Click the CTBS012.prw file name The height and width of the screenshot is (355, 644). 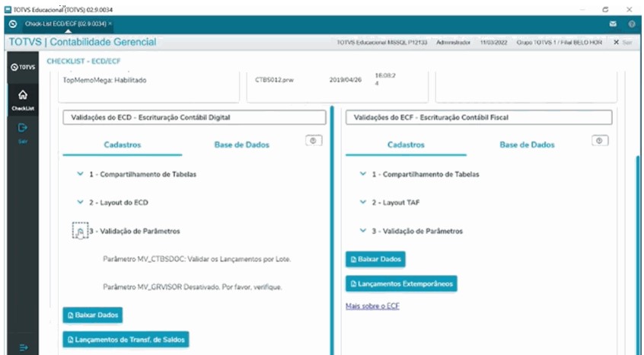coord(274,80)
